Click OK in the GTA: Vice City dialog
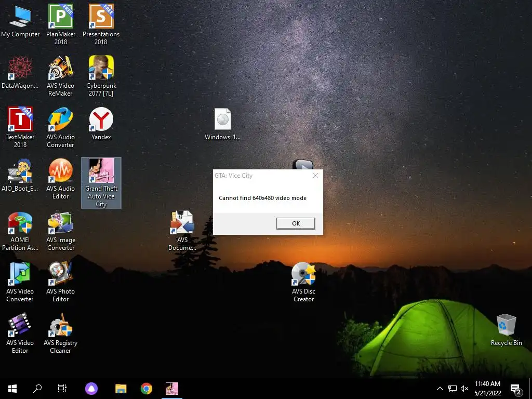This screenshot has width=532, height=399. [296, 223]
